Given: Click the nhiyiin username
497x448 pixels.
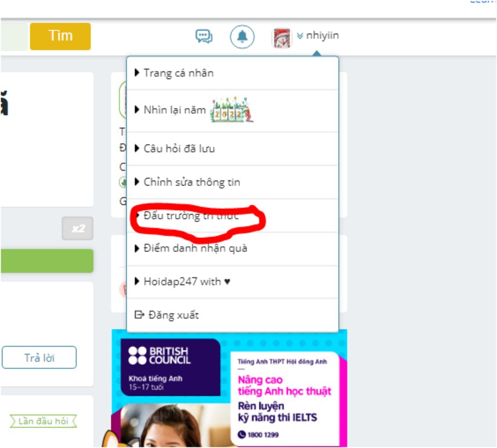Looking at the screenshot, I should click(x=322, y=35).
